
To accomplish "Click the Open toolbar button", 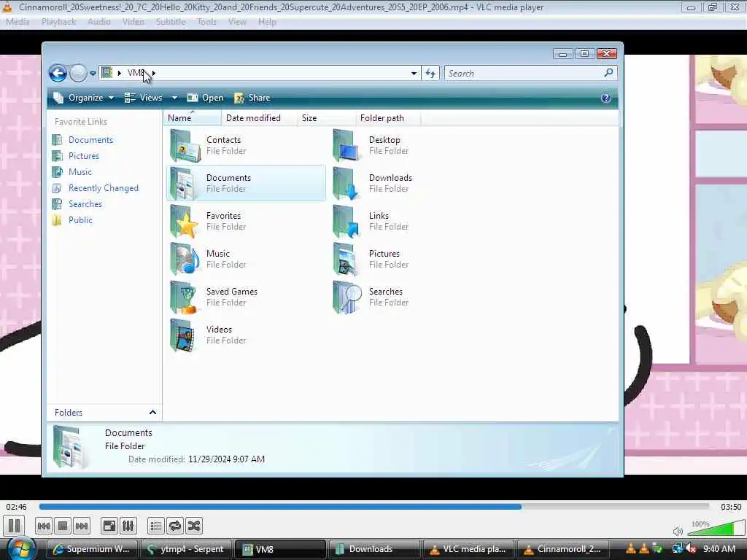I will 205,98.
